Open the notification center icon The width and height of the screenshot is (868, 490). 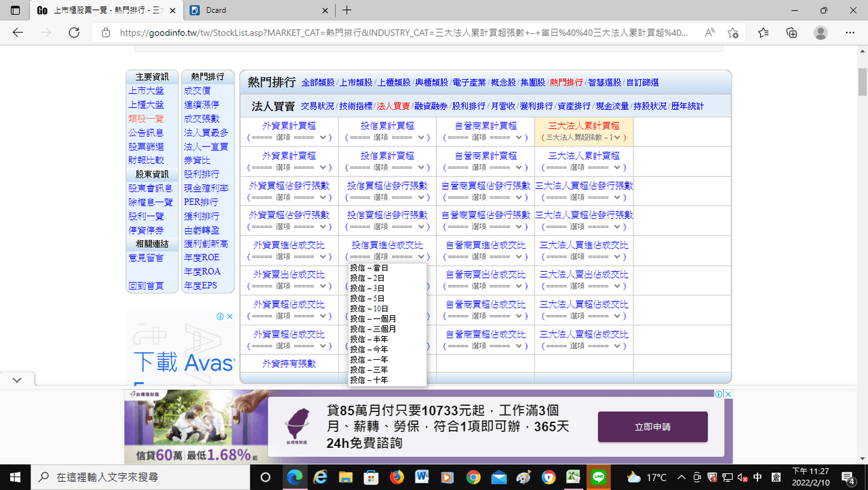[847, 477]
